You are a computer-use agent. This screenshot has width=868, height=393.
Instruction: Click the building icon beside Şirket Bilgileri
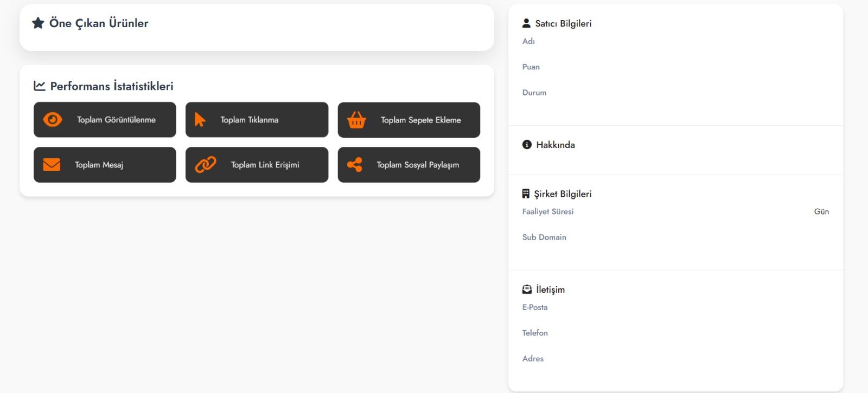[526, 194]
